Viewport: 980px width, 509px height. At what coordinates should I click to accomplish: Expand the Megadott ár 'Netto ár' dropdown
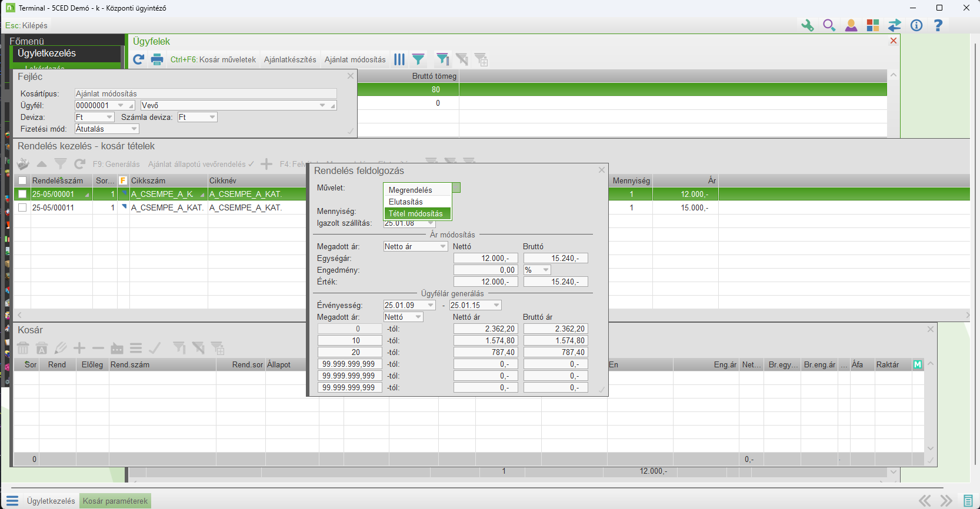point(442,246)
